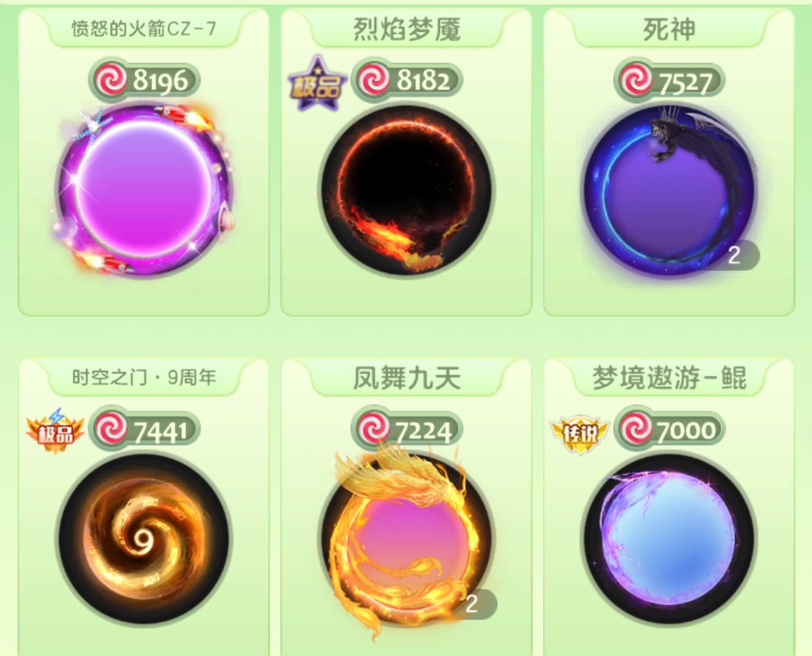Select the fiery ring 烈焰梦魇 frame
Screen dimensions: 812x656
(x=407, y=190)
